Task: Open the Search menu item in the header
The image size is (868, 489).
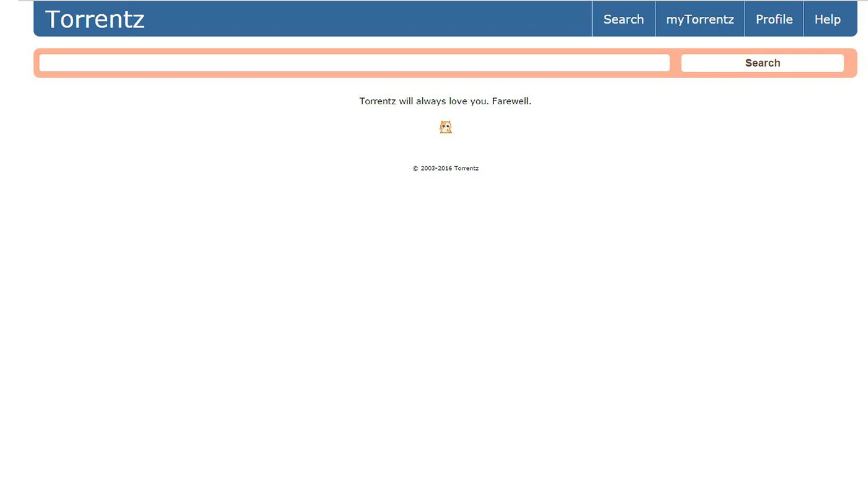Action: (624, 19)
